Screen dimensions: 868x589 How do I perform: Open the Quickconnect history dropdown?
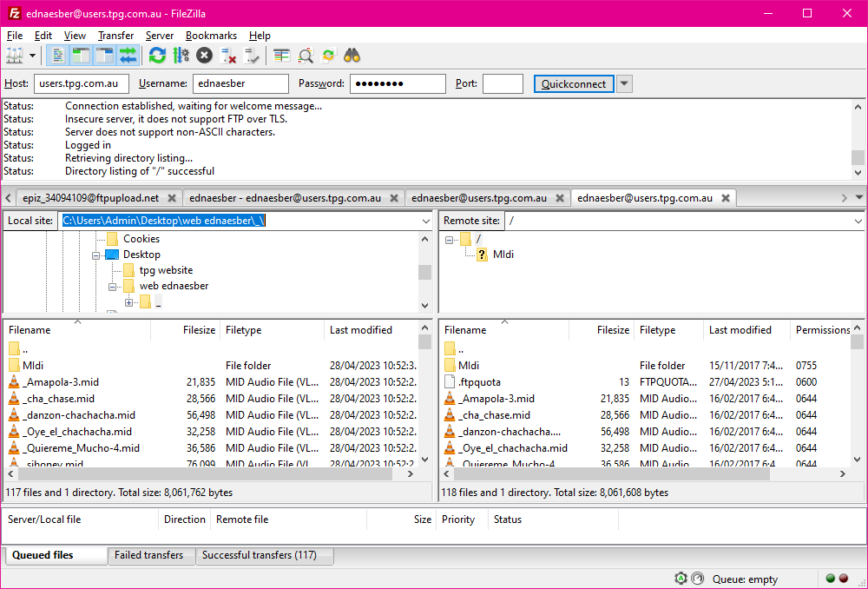point(624,83)
